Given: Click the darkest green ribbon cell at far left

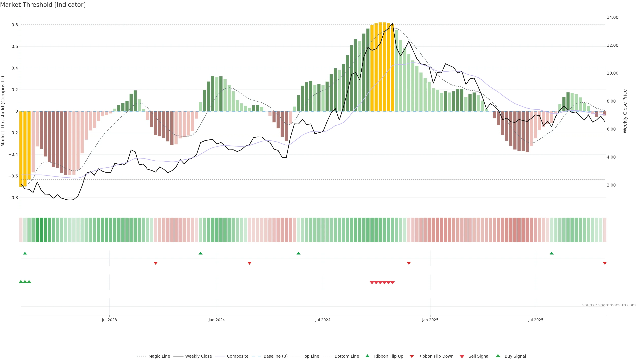Looking at the screenshot, I should click(41, 230).
